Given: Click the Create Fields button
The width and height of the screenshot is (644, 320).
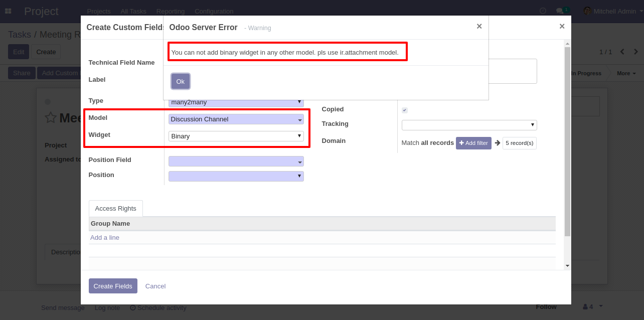Looking at the screenshot, I should click(x=113, y=286).
